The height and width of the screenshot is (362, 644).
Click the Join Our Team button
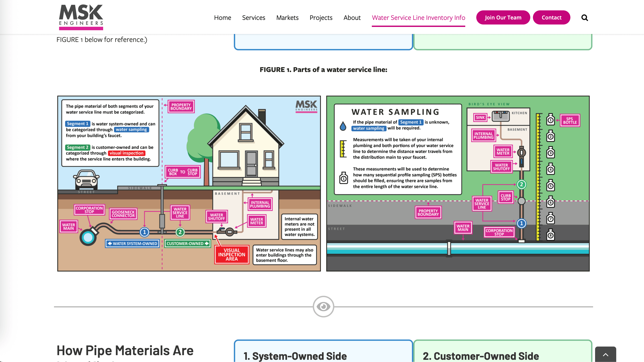pyautogui.click(x=503, y=17)
